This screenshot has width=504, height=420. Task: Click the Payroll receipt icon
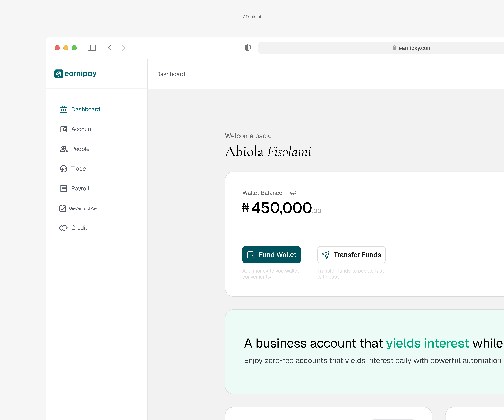pos(64,188)
